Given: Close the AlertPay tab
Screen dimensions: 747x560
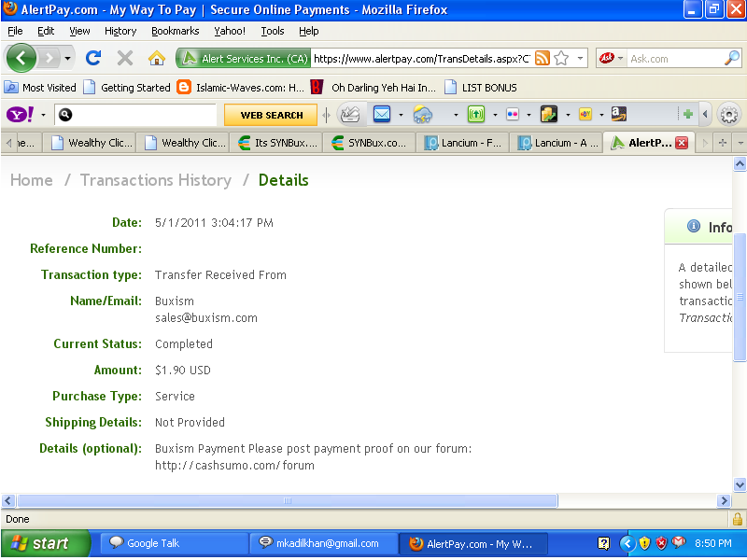Looking at the screenshot, I should [x=682, y=143].
